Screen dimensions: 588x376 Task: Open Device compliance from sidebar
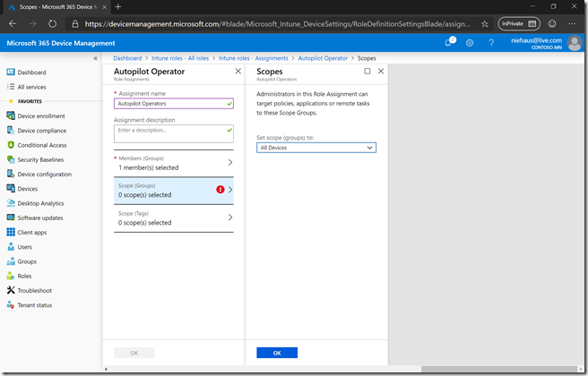click(43, 131)
